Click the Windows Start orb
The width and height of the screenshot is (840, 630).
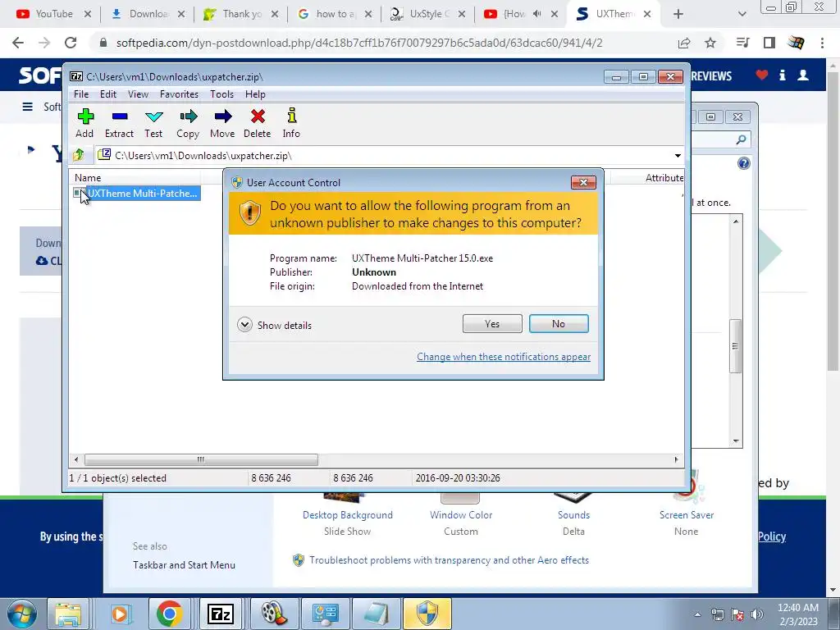21,614
